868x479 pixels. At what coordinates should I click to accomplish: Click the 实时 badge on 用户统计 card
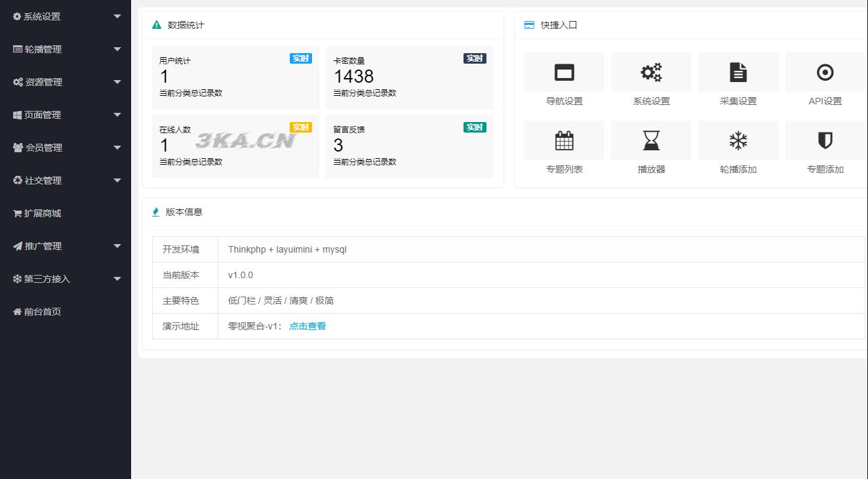301,58
